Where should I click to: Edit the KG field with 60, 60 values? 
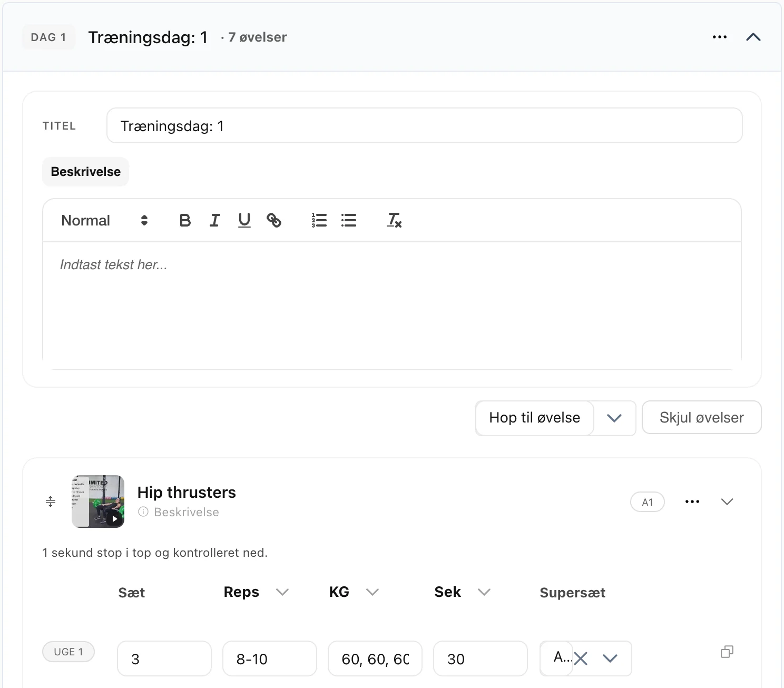click(x=375, y=658)
